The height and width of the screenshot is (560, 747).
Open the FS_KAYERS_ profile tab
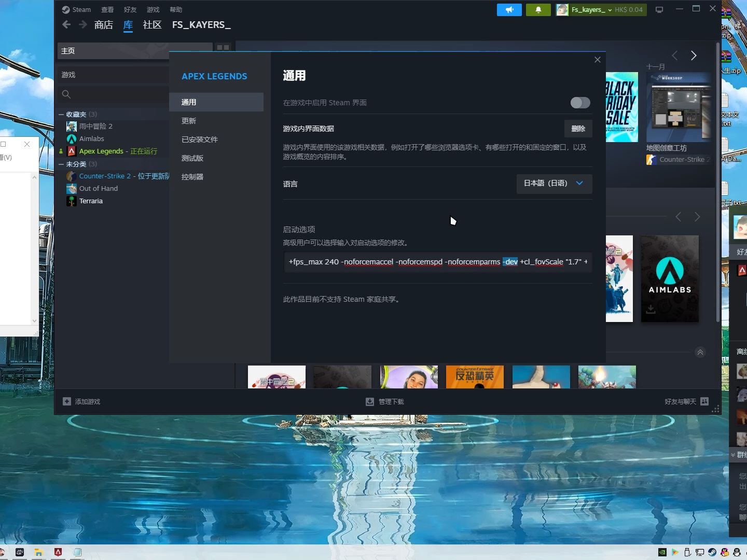[x=201, y=24]
